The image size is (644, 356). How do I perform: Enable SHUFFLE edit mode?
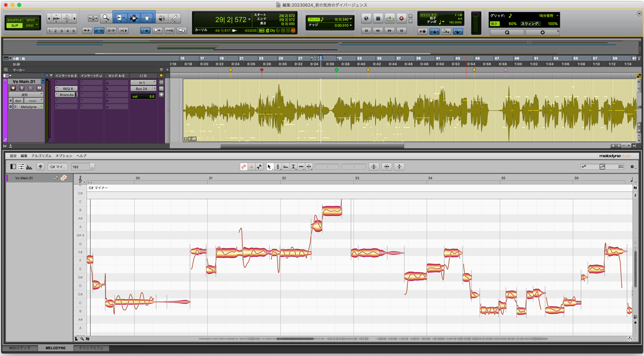click(14, 20)
